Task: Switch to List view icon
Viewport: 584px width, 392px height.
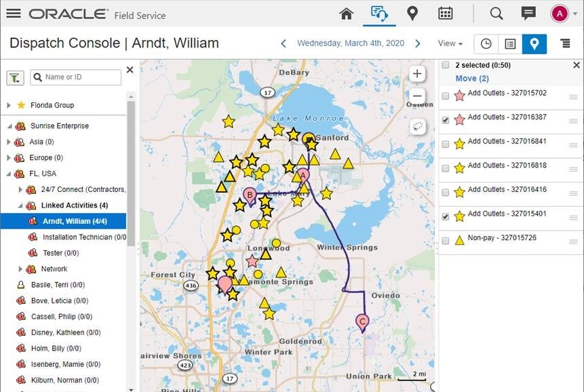Action: (x=510, y=44)
